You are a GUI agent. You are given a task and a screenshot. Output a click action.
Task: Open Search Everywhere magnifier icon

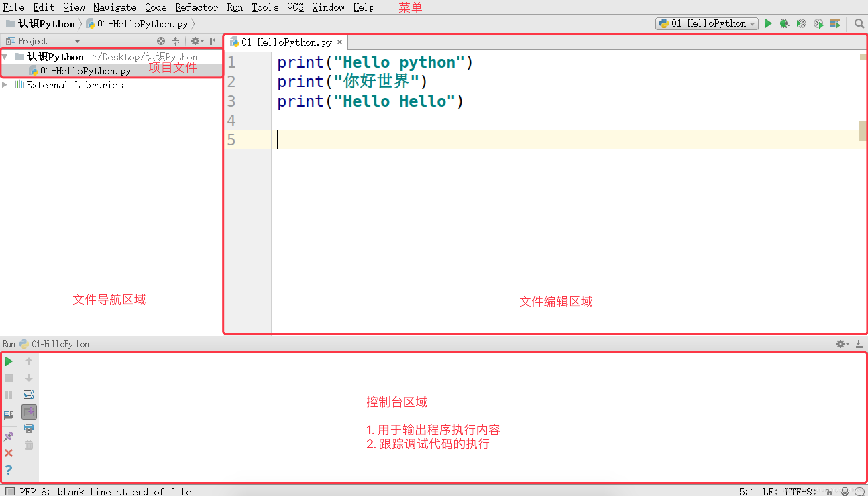pos(859,24)
